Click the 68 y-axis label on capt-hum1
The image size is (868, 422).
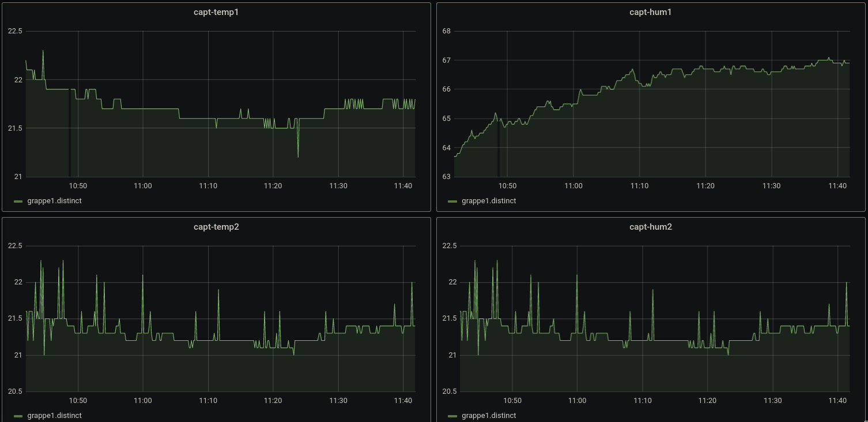pos(446,31)
